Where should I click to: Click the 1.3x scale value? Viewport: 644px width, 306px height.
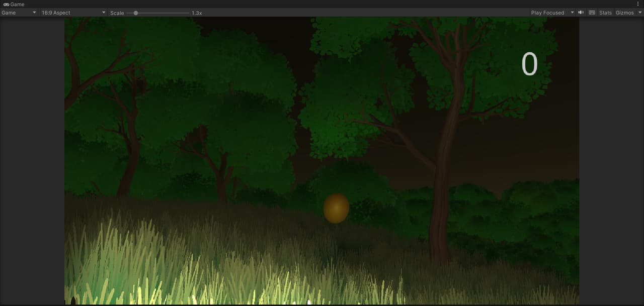click(197, 13)
